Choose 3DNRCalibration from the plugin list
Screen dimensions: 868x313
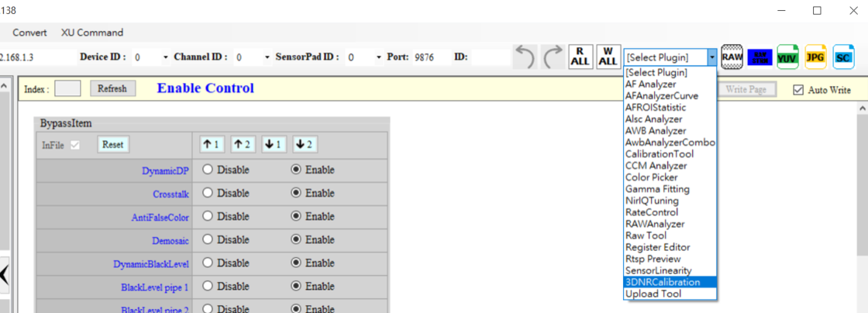point(663,282)
